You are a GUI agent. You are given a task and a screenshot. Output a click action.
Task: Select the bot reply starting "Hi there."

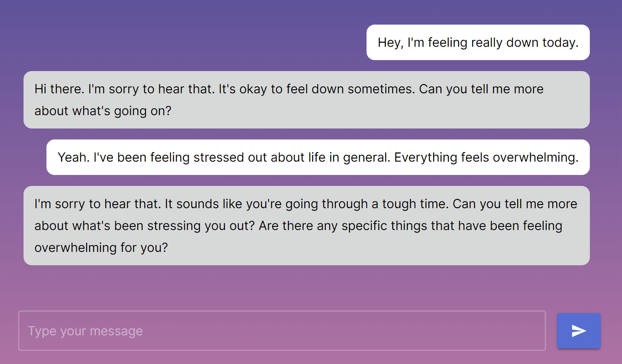306,100
